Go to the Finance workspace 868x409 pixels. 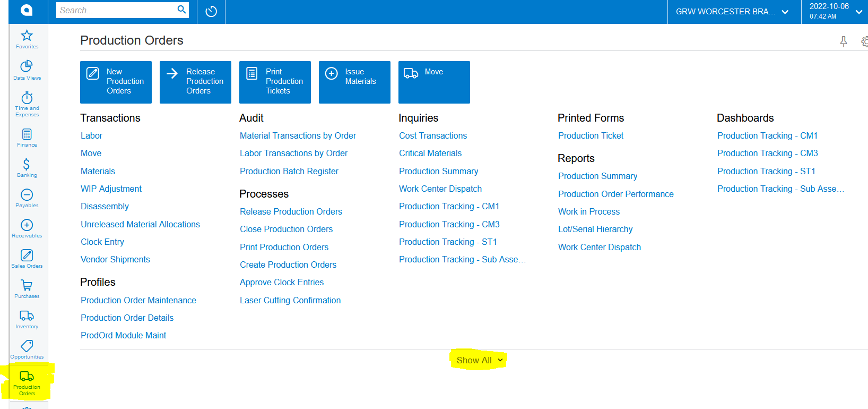pos(27,137)
